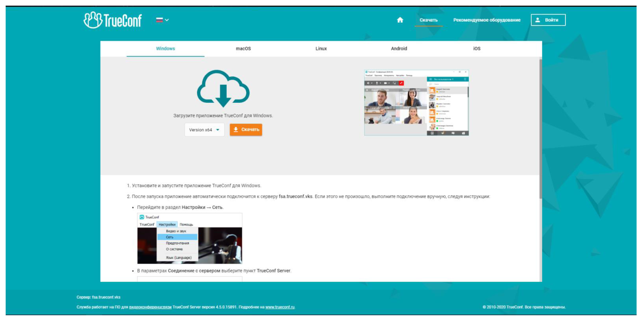Click the TrueConf logo

click(112, 20)
